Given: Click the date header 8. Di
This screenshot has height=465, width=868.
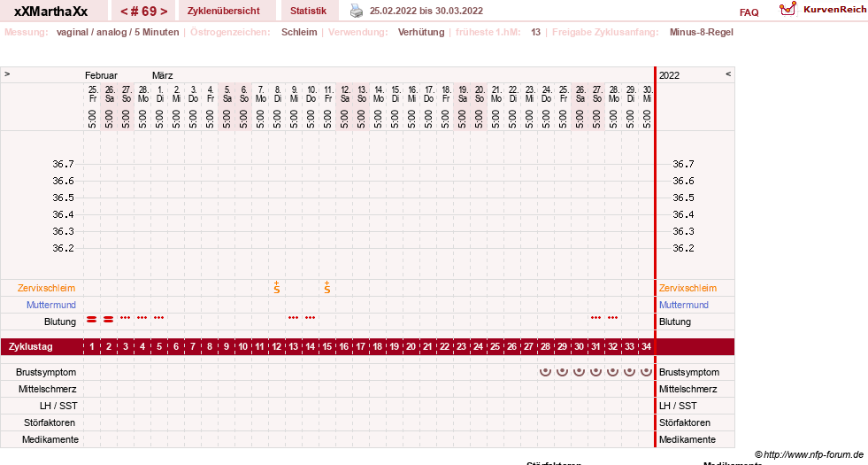Looking at the screenshot, I should 277,94.
